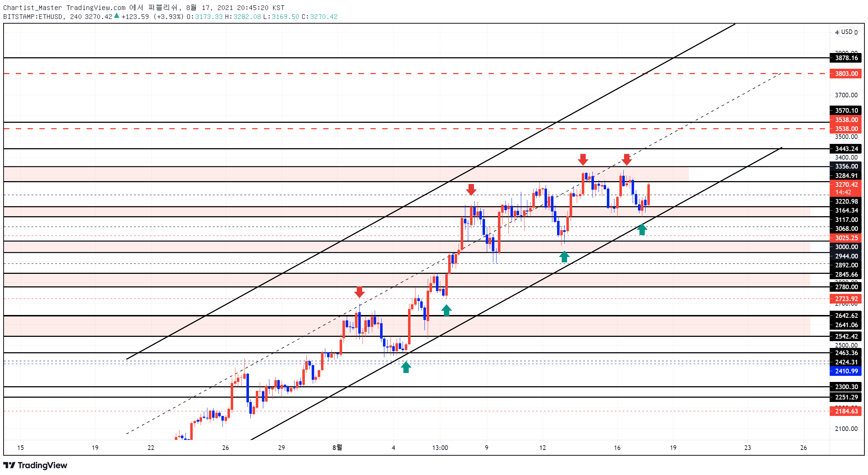Select the 2892.00 price label
This screenshot has height=475, width=868.
[x=846, y=265]
